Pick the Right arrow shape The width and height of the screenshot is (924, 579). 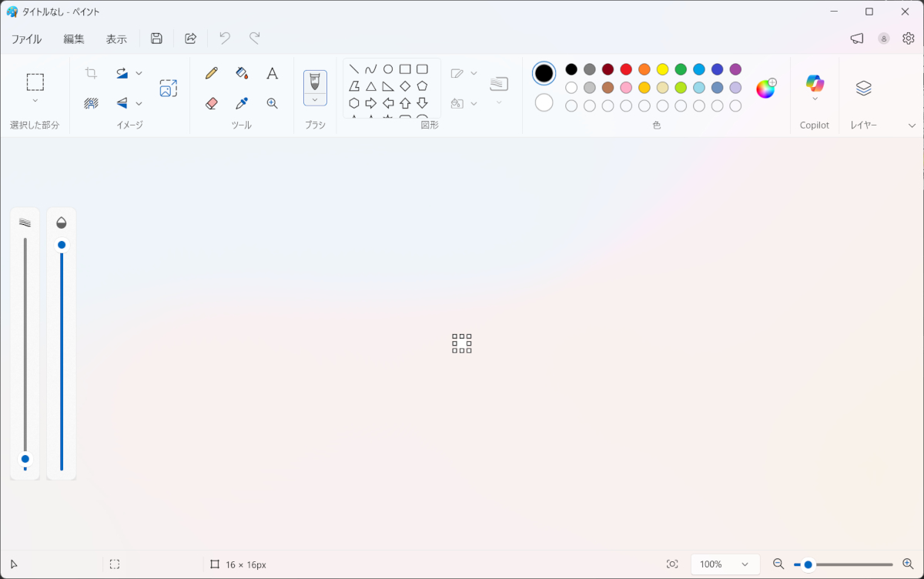pyautogui.click(x=371, y=103)
